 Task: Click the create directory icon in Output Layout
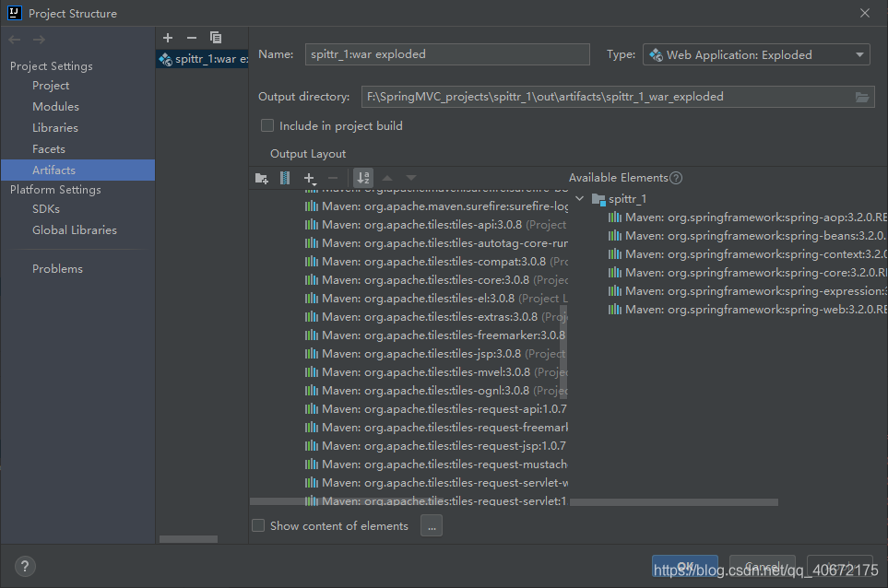coord(262,178)
